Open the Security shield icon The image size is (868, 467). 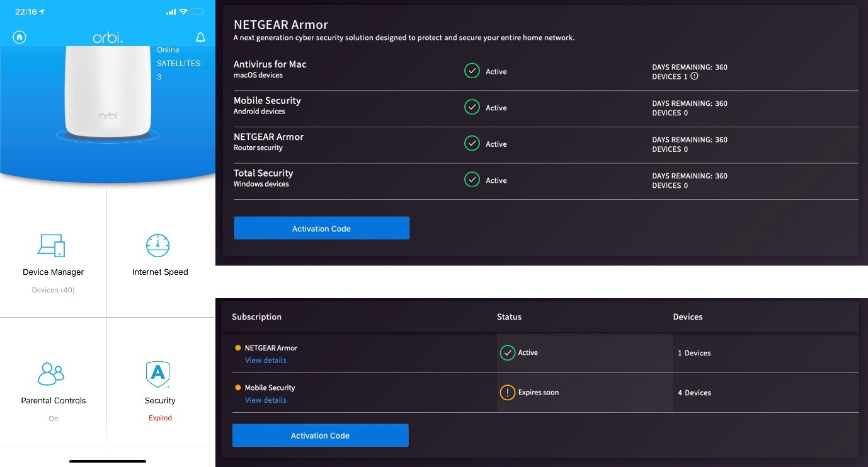[158, 374]
